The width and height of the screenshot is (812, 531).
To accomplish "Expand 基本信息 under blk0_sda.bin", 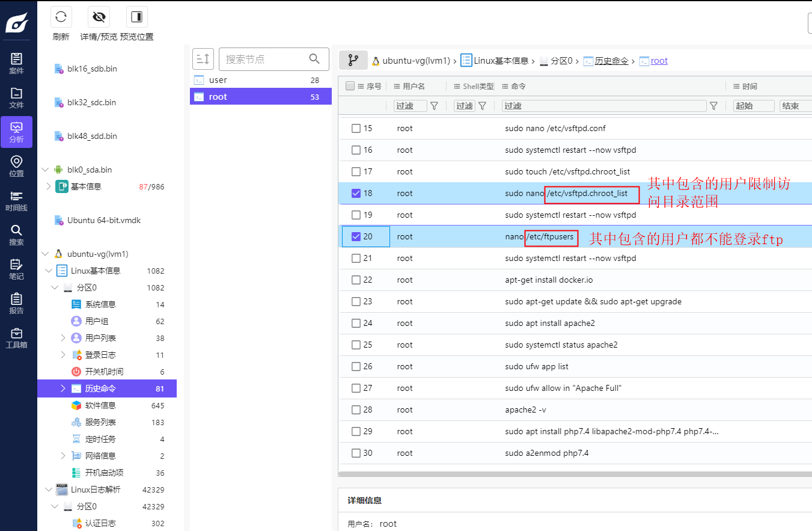I will tap(49, 186).
